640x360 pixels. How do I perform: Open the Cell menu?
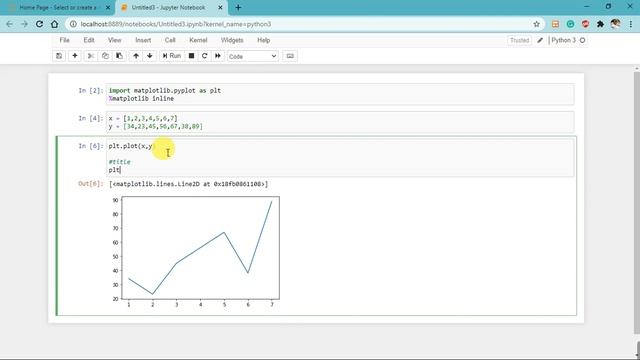tap(170, 40)
